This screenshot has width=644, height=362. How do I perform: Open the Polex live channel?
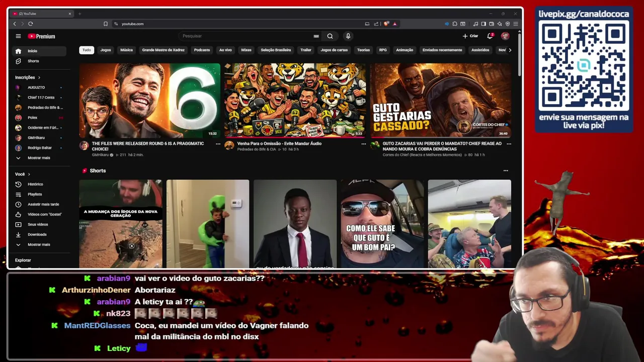(39, 118)
